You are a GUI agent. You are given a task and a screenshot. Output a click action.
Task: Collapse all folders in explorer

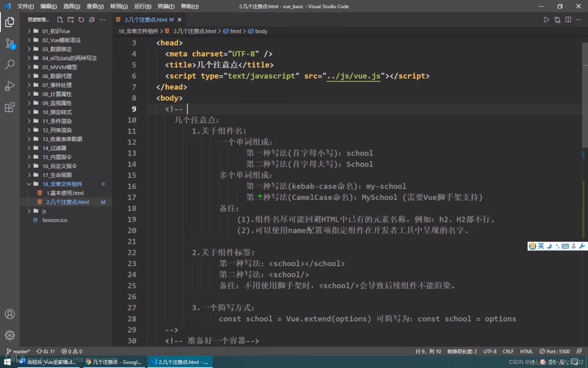coord(92,20)
